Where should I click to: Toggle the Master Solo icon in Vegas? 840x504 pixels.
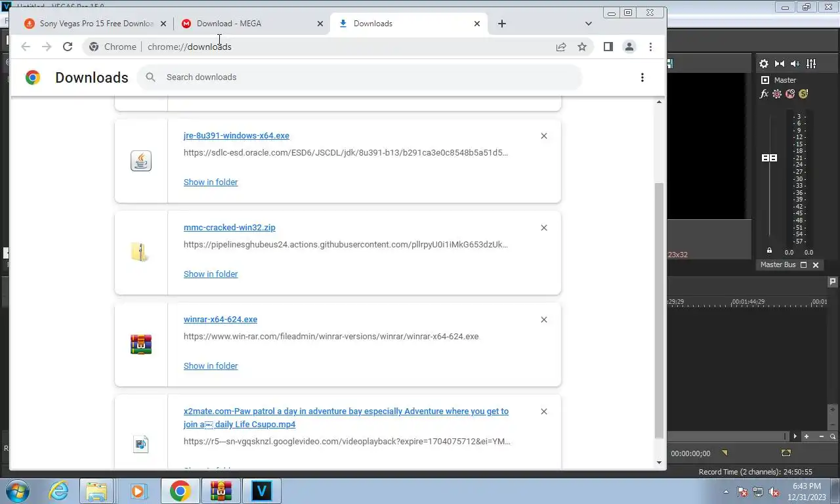pos(803,94)
